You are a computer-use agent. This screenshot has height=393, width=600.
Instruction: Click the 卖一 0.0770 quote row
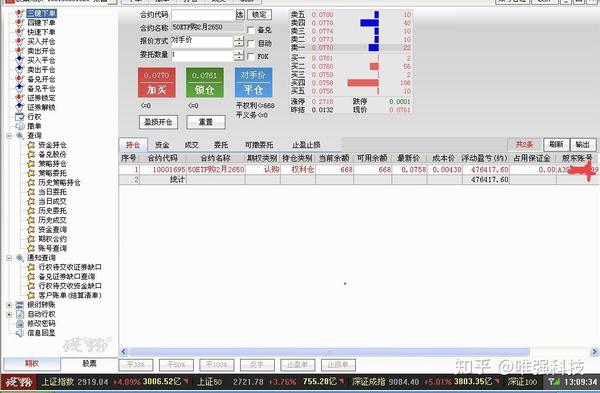coord(351,48)
